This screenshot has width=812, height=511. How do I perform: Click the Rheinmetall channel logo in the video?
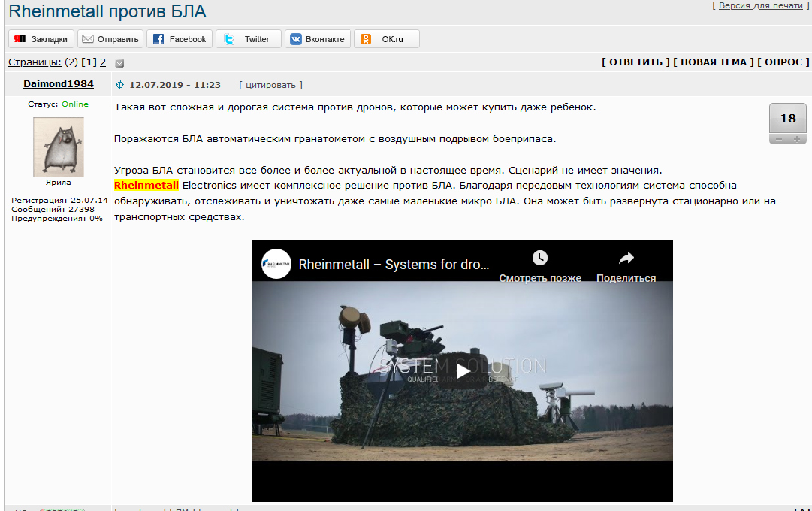click(276, 264)
